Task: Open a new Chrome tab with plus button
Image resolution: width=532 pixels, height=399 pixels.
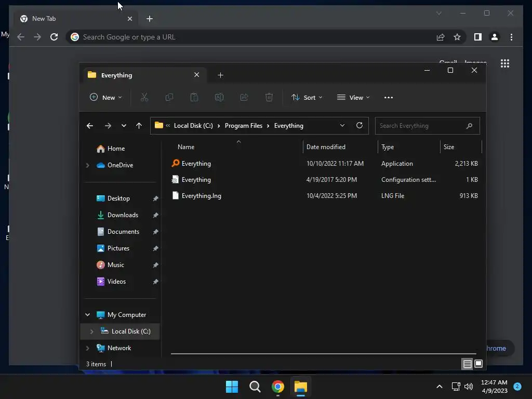Action: point(150,19)
